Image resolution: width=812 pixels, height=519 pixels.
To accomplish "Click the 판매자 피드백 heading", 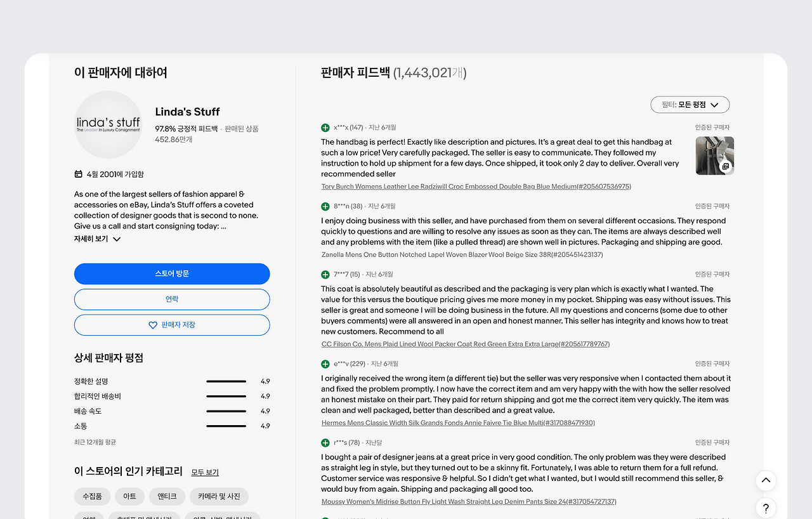I will click(355, 72).
